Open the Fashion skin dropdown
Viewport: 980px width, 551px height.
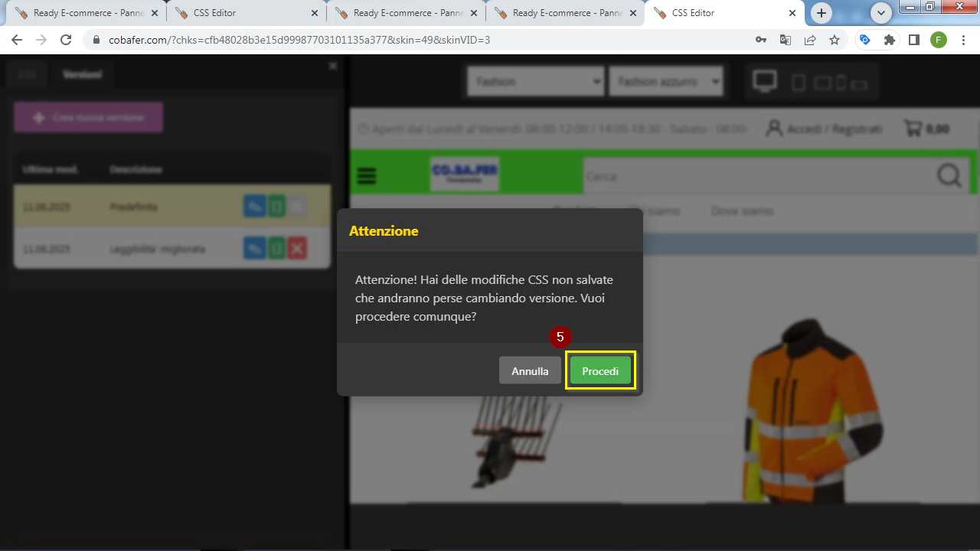click(x=536, y=81)
